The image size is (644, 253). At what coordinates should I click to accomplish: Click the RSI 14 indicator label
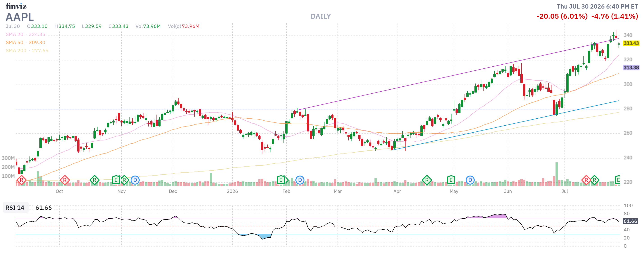tap(15, 208)
